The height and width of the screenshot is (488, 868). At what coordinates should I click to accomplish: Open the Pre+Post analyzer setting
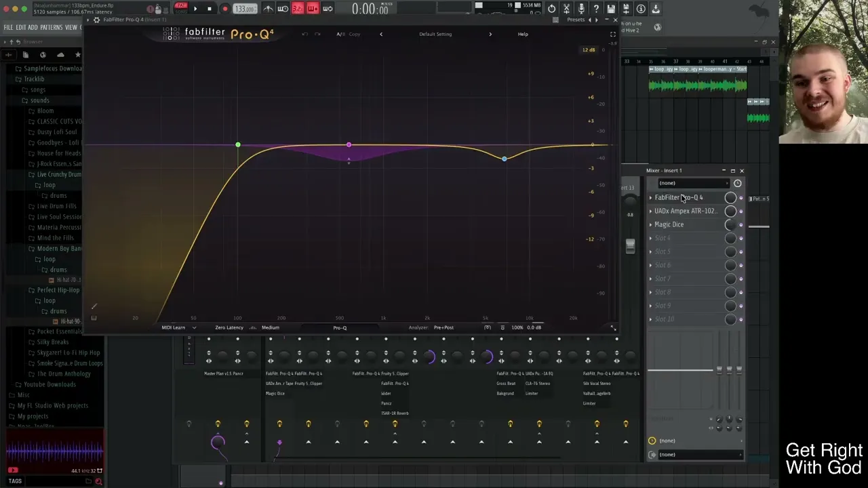443,327
